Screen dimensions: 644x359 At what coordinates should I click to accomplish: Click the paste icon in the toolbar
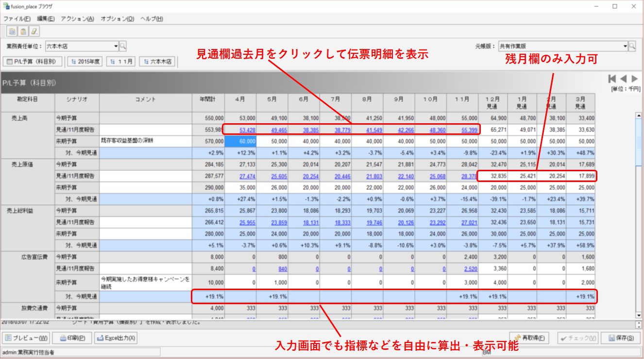(x=23, y=32)
